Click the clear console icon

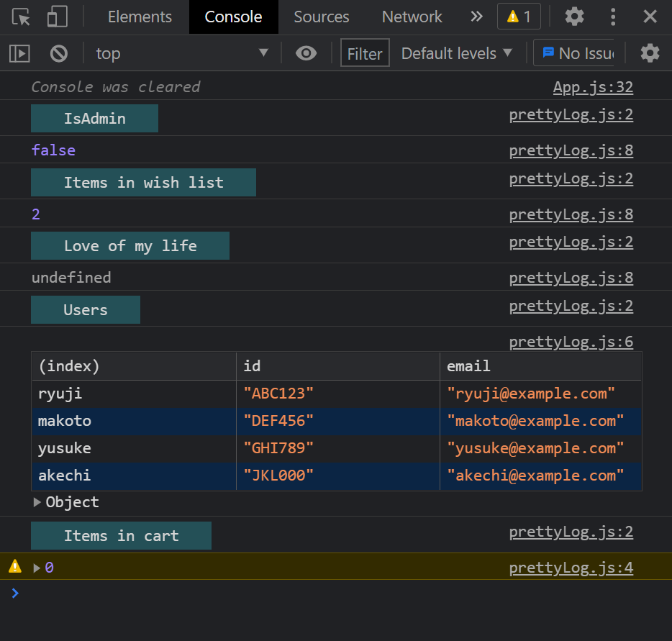coord(58,53)
